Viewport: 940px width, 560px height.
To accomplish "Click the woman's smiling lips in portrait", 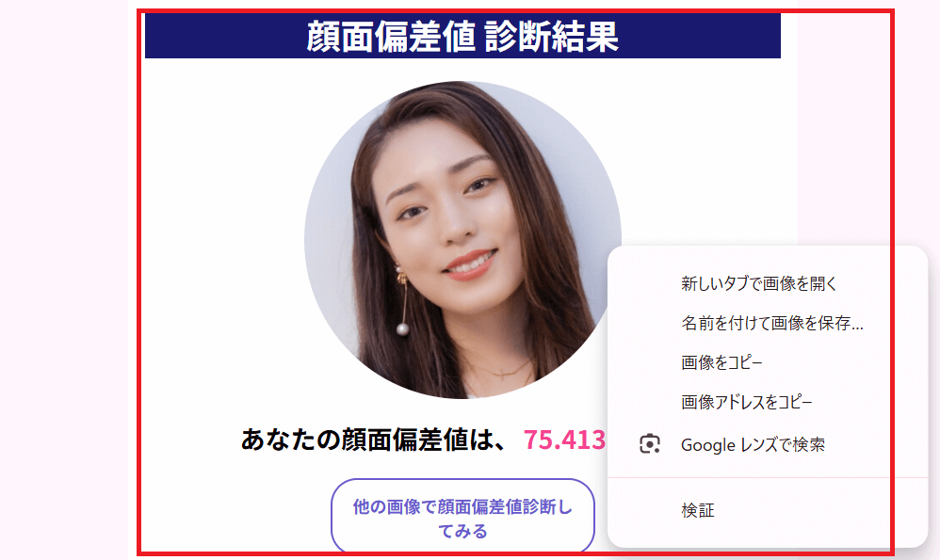I will 472,265.
